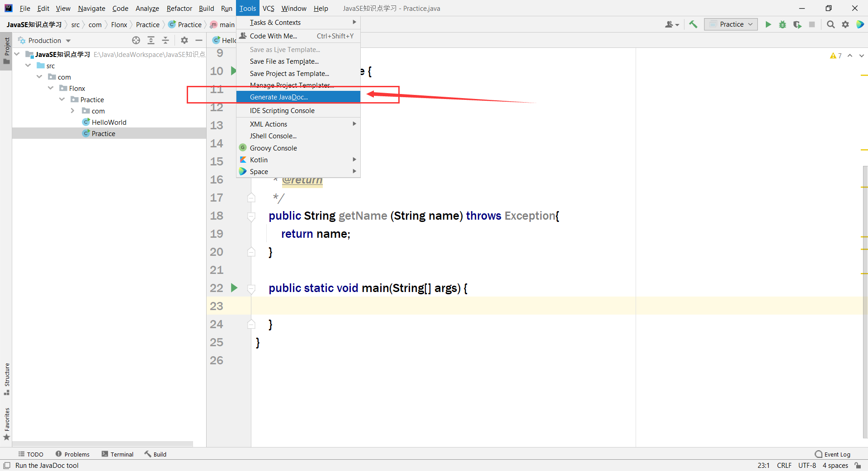Open Space submenu in Tools menu
This screenshot has height=471, width=868.
pyautogui.click(x=298, y=172)
